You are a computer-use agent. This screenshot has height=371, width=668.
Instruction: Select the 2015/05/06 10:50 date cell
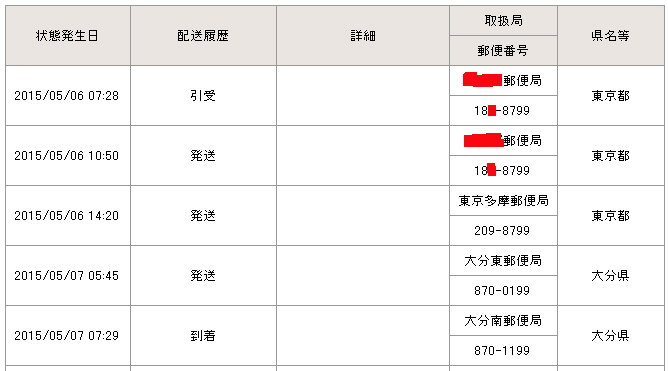click(x=68, y=156)
